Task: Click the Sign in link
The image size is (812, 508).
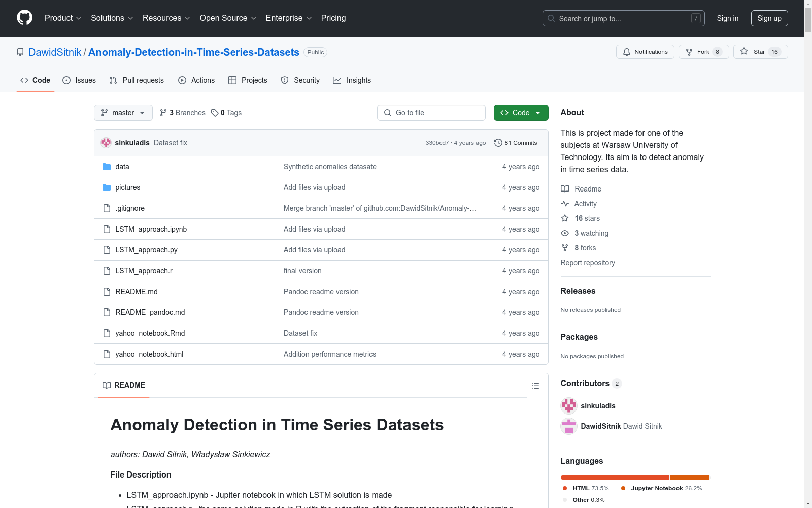Action: [728, 18]
